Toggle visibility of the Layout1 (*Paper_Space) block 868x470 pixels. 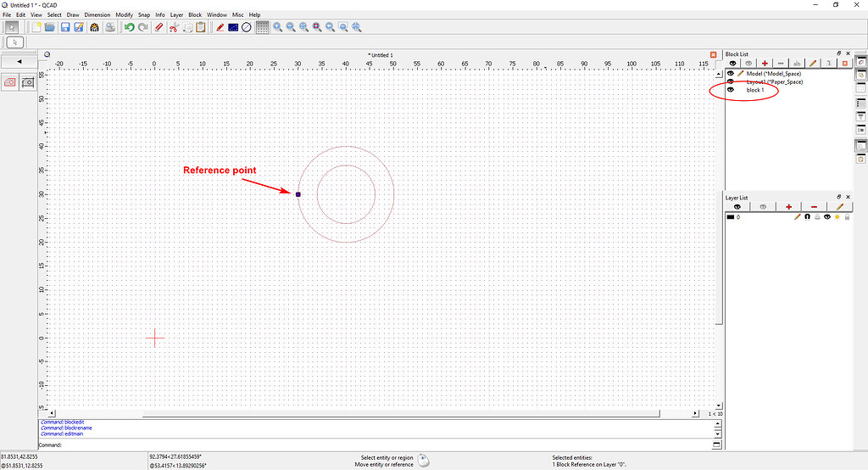pos(731,81)
